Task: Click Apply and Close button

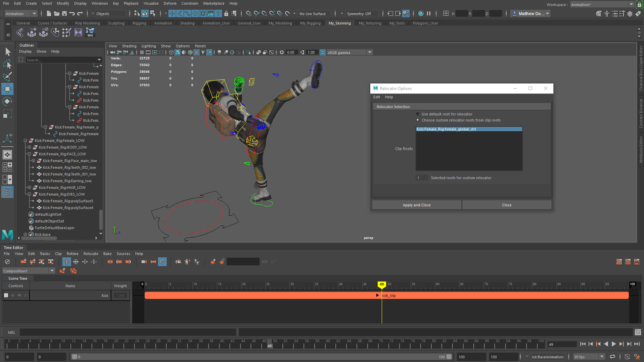Action: pyautogui.click(x=417, y=205)
